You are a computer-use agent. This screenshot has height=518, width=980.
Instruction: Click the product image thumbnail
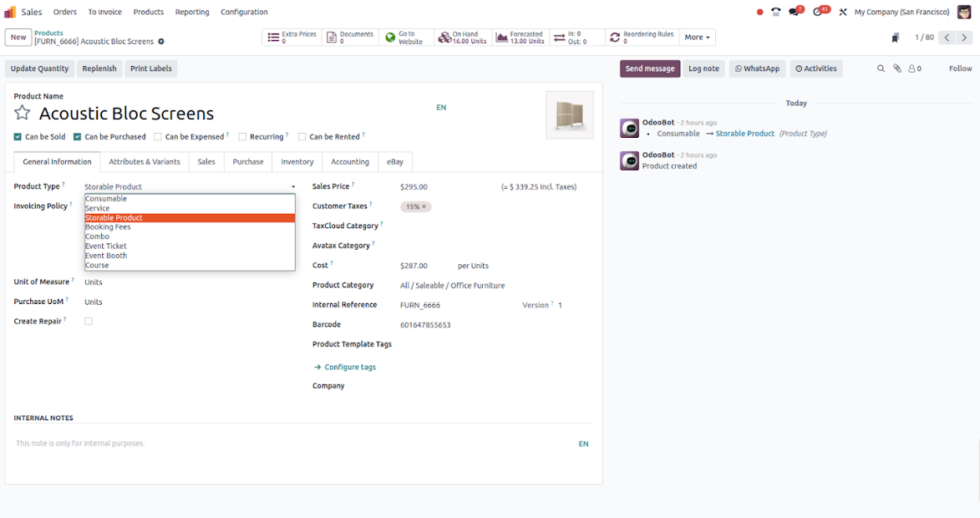569,114
